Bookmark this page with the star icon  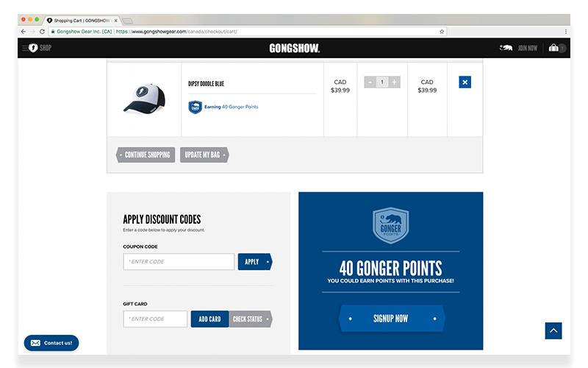pyautogui.click(x=442, y=32)
